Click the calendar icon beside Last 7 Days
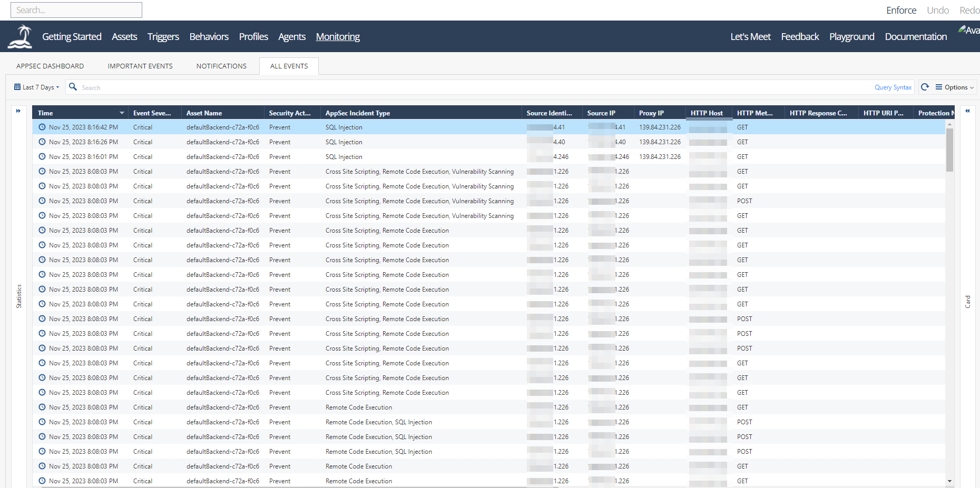The image size is (980, 488). click(x=16, y=86)
